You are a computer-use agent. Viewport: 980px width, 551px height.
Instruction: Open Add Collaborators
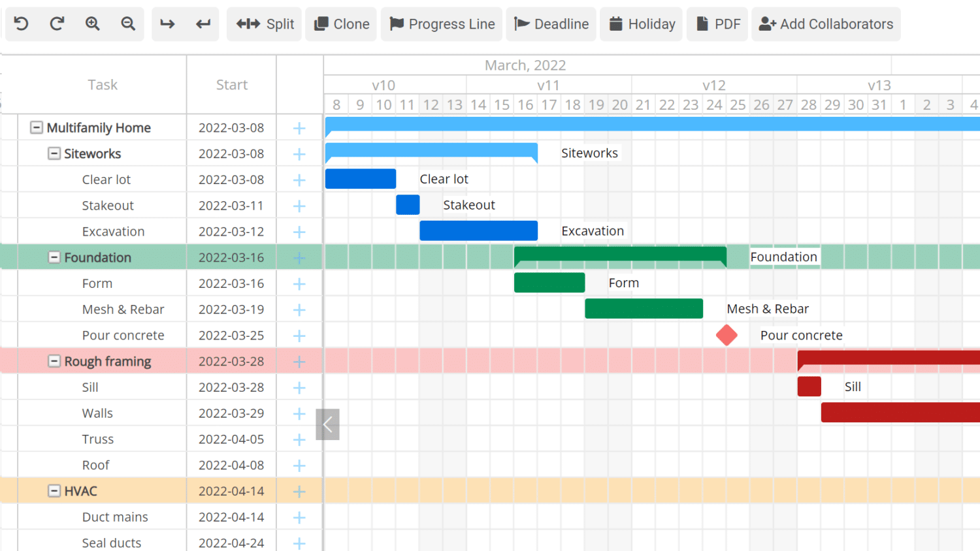point(826,24)
